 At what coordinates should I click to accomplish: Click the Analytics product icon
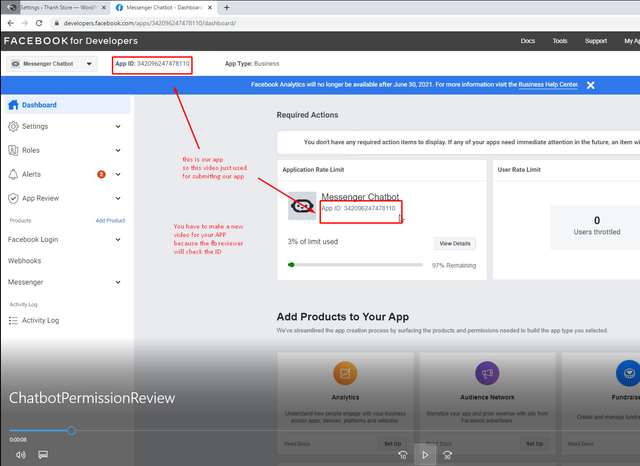click(345, 373)
